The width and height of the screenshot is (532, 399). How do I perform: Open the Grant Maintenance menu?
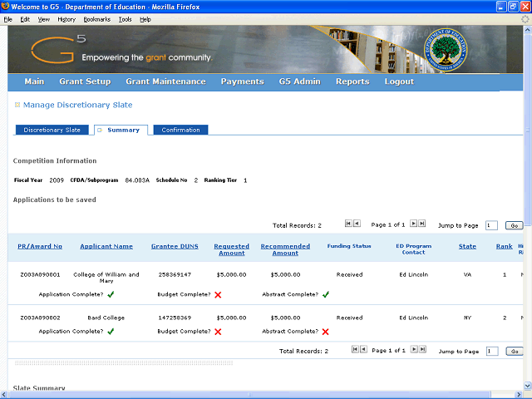[165, 81]
